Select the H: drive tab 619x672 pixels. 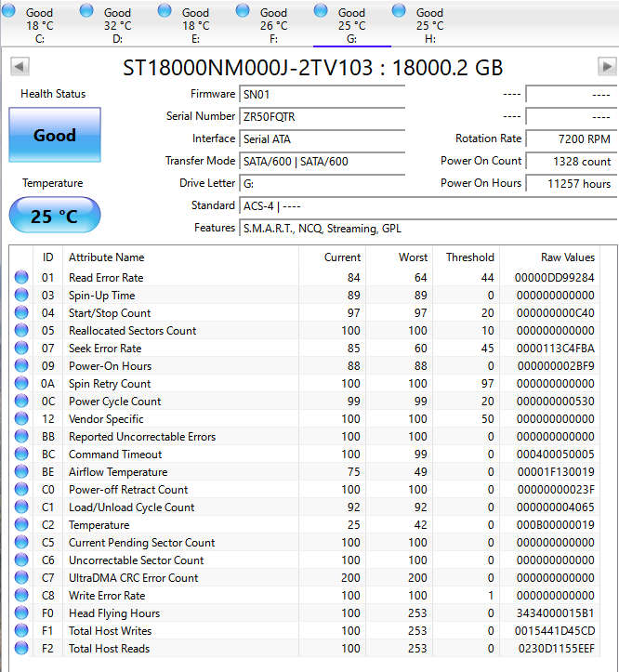point(429,23)
